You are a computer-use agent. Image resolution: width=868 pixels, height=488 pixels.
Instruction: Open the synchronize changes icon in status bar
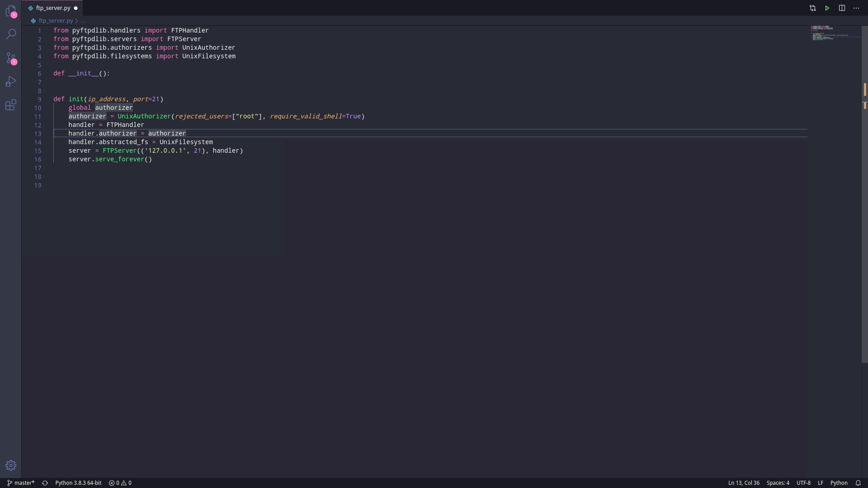coord(45,483)
